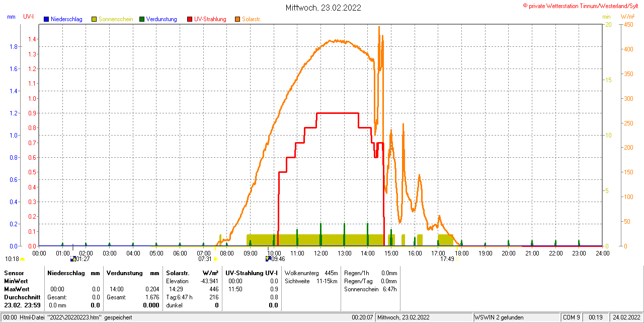The image size is (644, 323).
Task: Select the green Verdunstung legend swatch
Action: tap(142, 19)
